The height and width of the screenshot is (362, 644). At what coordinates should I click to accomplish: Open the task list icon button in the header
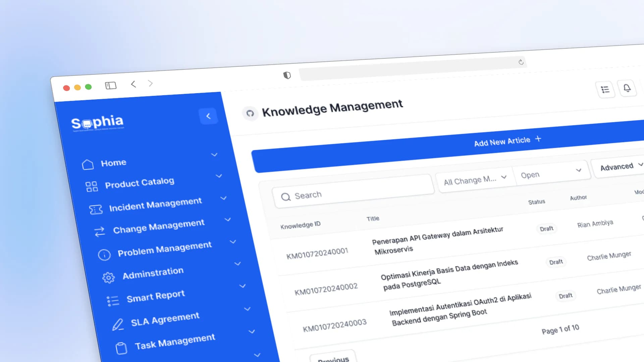[x=605, y=89]
